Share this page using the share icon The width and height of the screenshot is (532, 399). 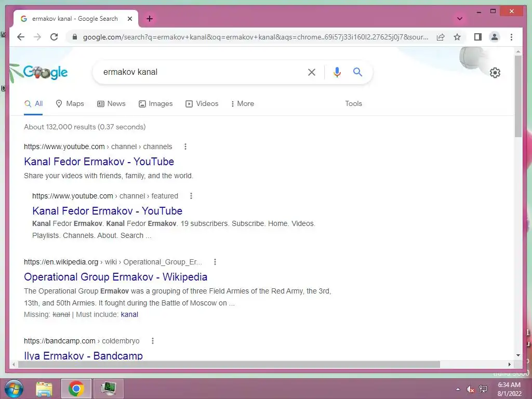[x=441, y=37]
